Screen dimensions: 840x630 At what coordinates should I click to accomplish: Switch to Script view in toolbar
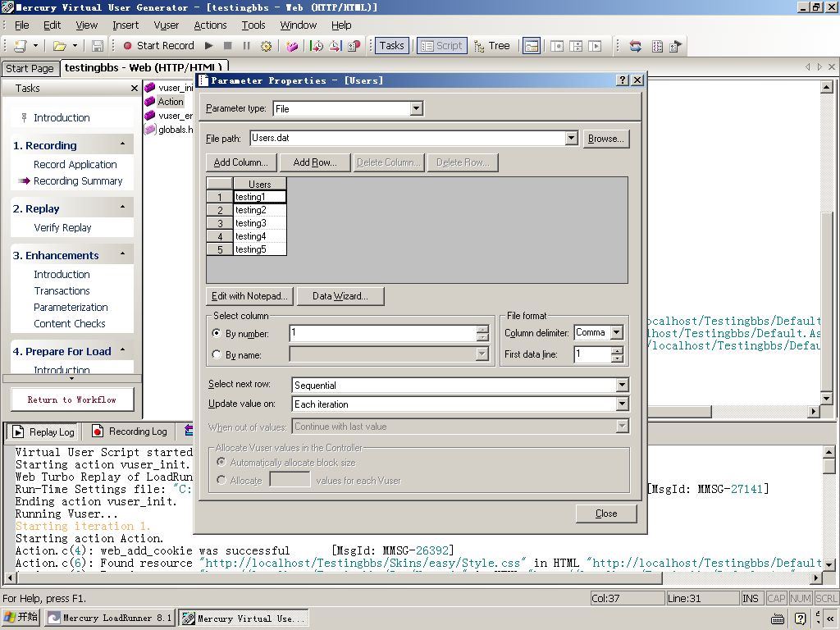442,46
